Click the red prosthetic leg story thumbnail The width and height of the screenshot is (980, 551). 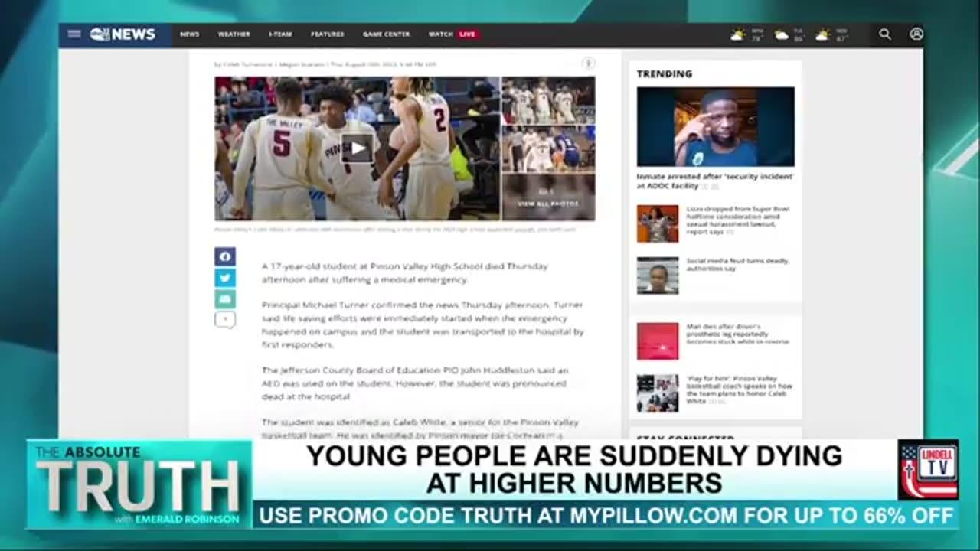[658, 341]
